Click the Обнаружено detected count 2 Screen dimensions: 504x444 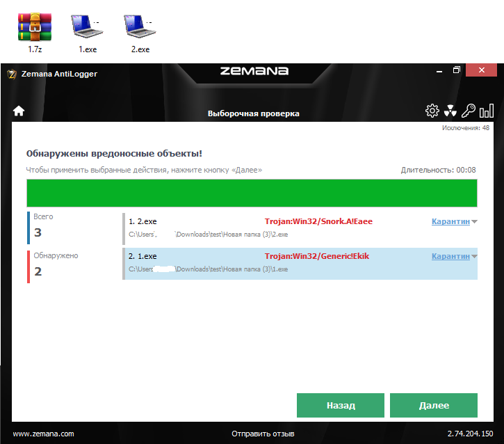pyautogui.click(x=38, y=271)
